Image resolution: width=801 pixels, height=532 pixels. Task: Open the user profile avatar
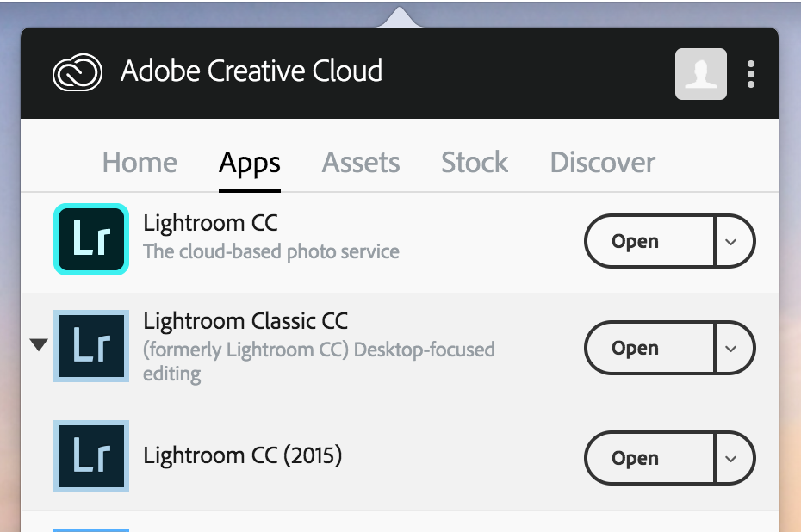coord(701,74)
